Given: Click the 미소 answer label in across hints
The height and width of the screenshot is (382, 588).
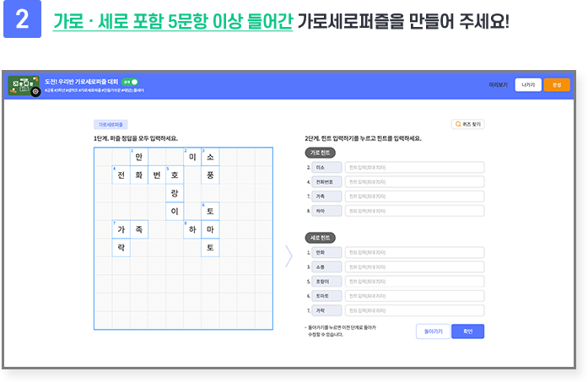Looking at the screenshot, I should pos(326,167).
